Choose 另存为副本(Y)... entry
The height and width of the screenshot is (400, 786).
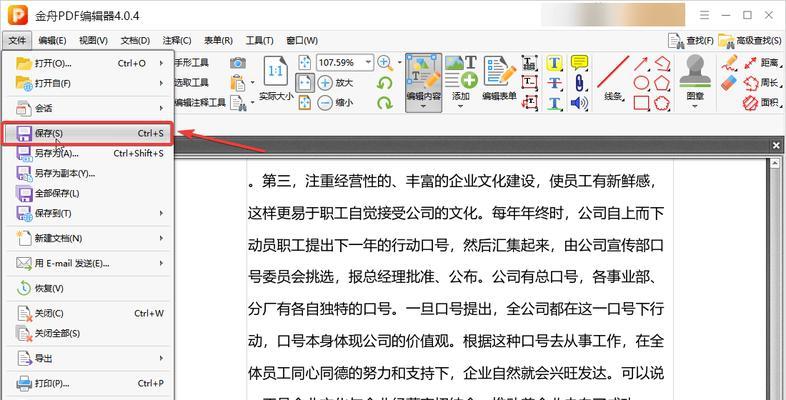point(89,173)
